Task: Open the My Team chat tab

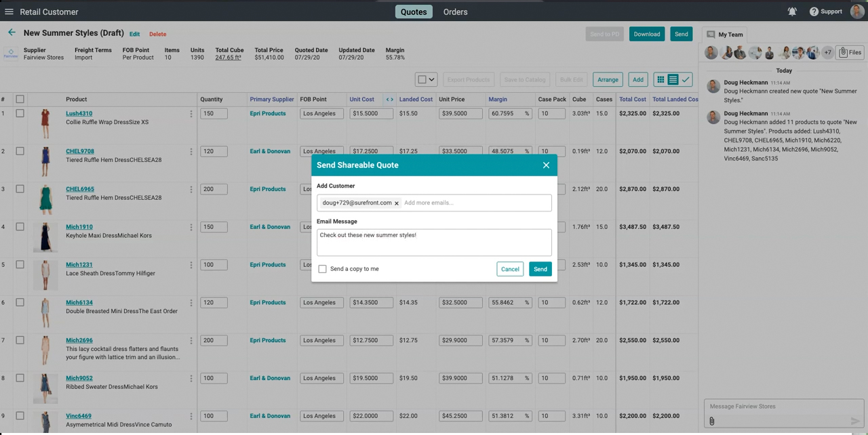Action: pos(724,35)
